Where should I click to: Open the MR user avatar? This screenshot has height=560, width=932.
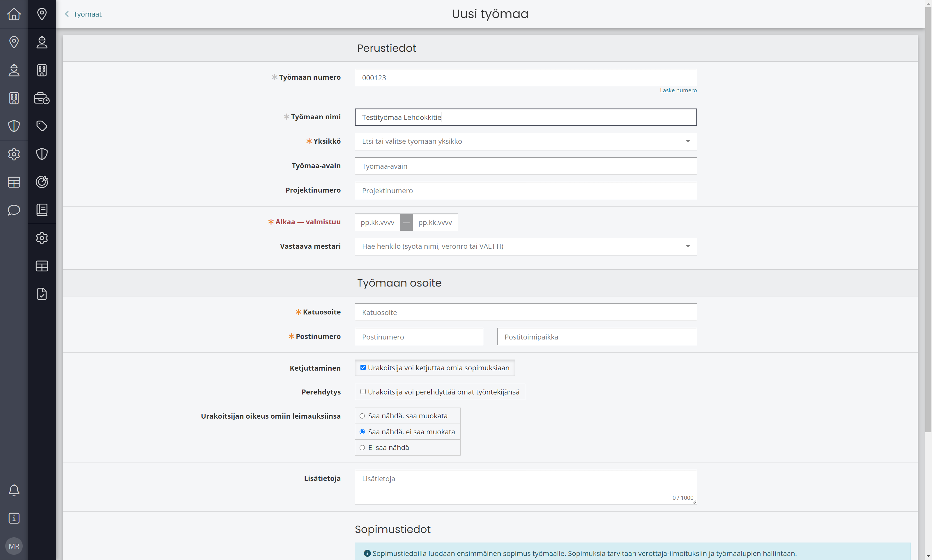coord(14,546)
